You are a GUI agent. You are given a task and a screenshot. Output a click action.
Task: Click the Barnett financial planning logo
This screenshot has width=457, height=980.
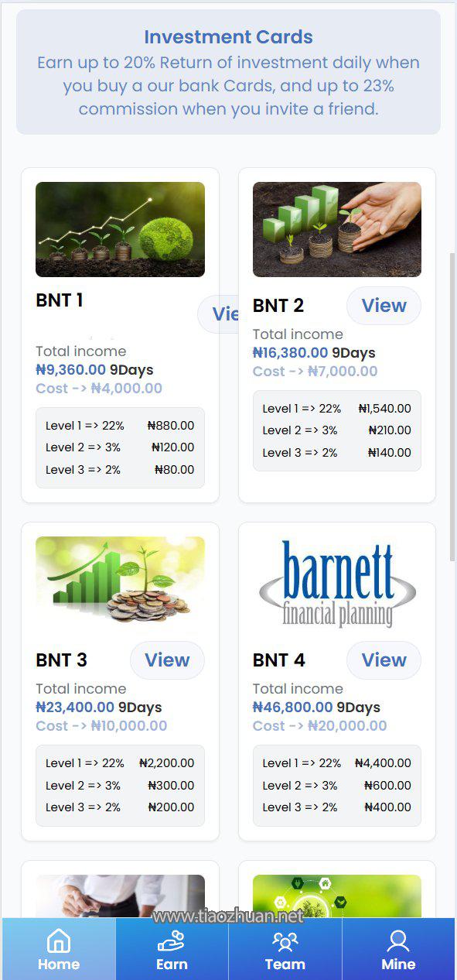click(x=337, y=583)
